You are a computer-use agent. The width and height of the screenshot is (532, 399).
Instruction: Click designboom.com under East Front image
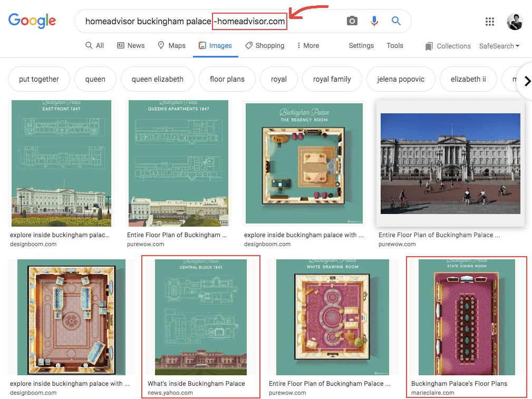[33, 244]
